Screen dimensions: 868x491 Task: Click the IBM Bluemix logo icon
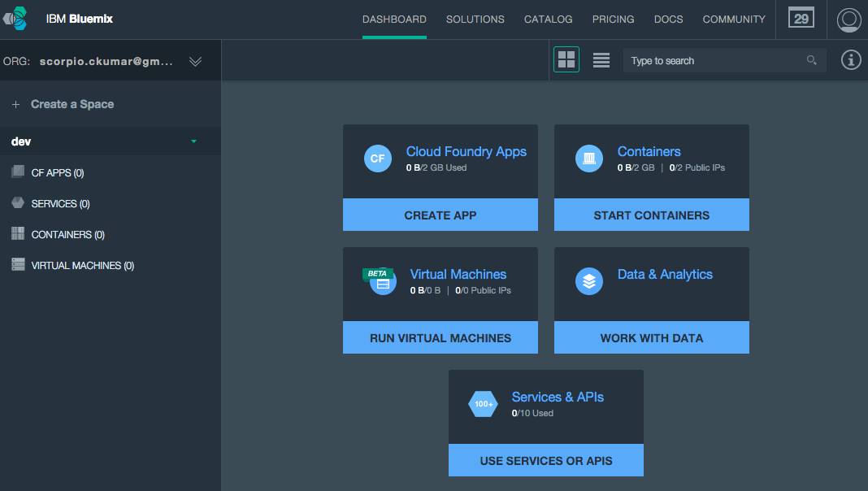[x=15, y=18]
